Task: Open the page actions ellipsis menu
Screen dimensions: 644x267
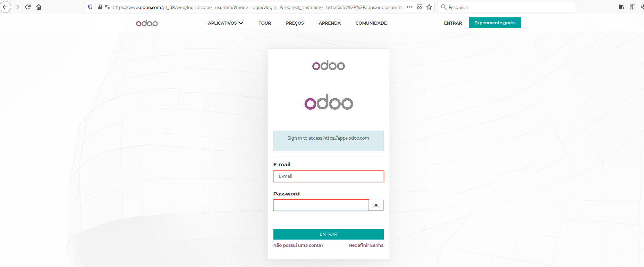Action: point(410,7)
